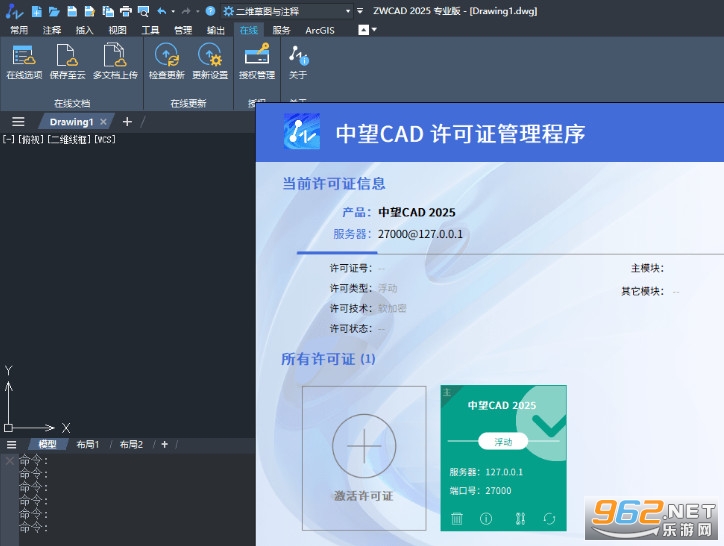Click the Print Preview icon
The width and height of the screenshot is (724, 546).
click(x=144, y=11)
